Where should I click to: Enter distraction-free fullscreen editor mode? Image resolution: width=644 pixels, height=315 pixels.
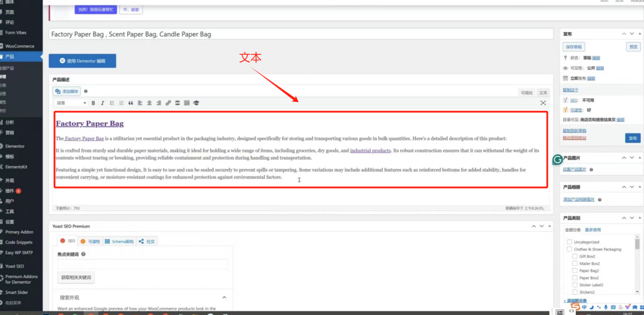543,103
